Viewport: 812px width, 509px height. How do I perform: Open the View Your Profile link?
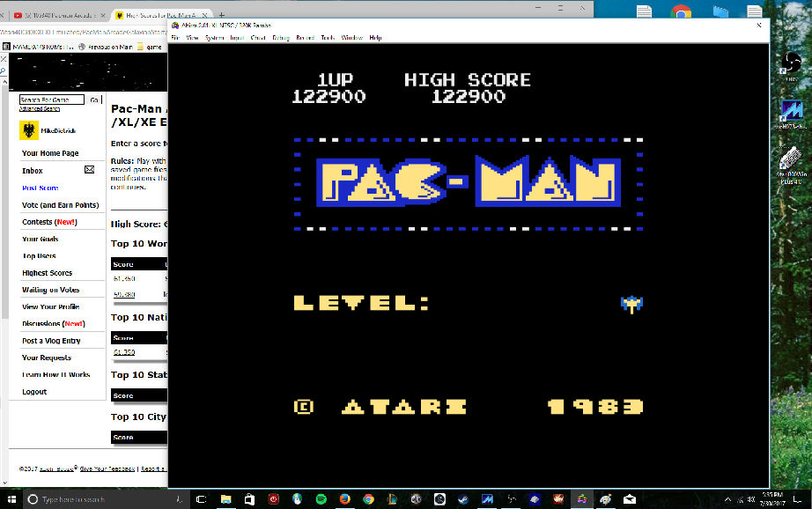(x=50, y=307)
